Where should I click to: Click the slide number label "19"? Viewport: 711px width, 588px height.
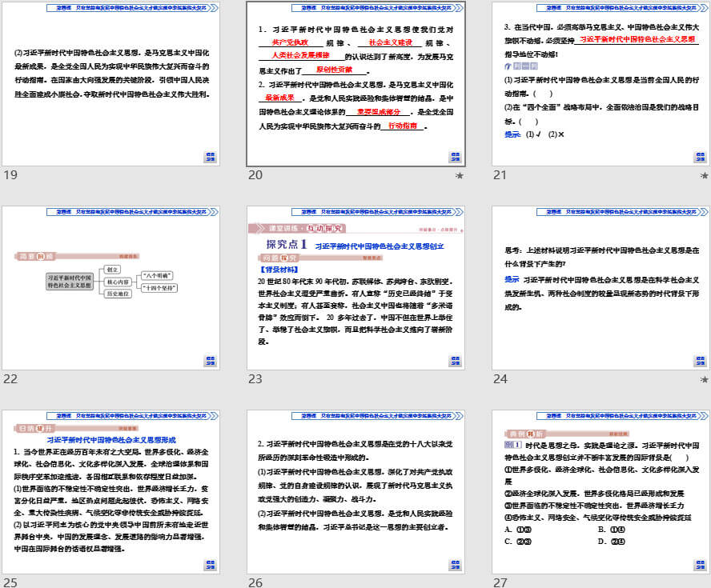point(10,175)
